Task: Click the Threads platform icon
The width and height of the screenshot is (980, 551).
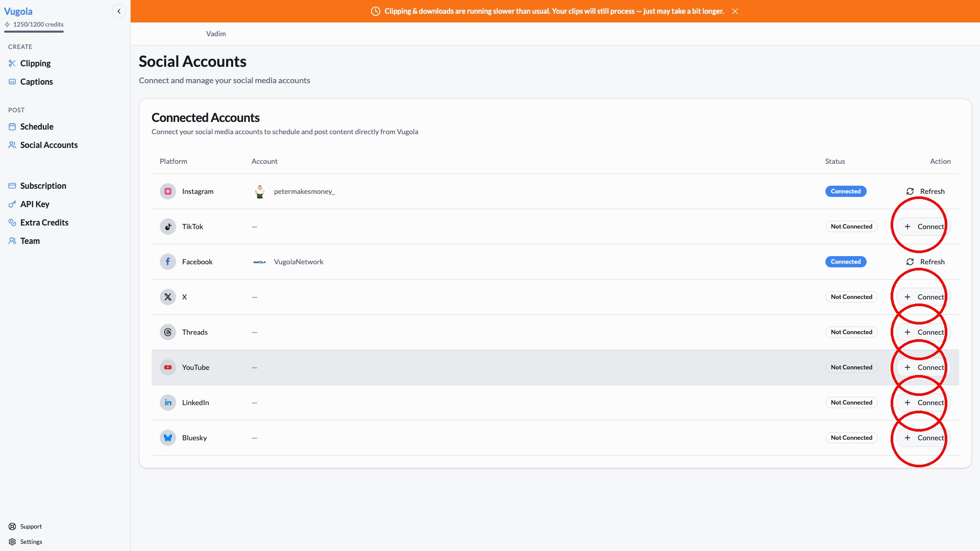Action: [x=167, y=332]
